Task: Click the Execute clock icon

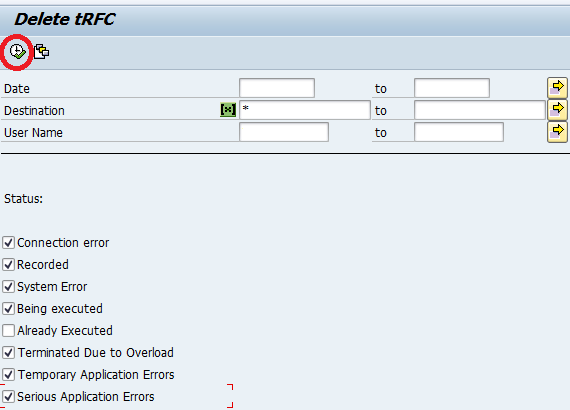Action: pyautogui.click(x=17, y=52)
